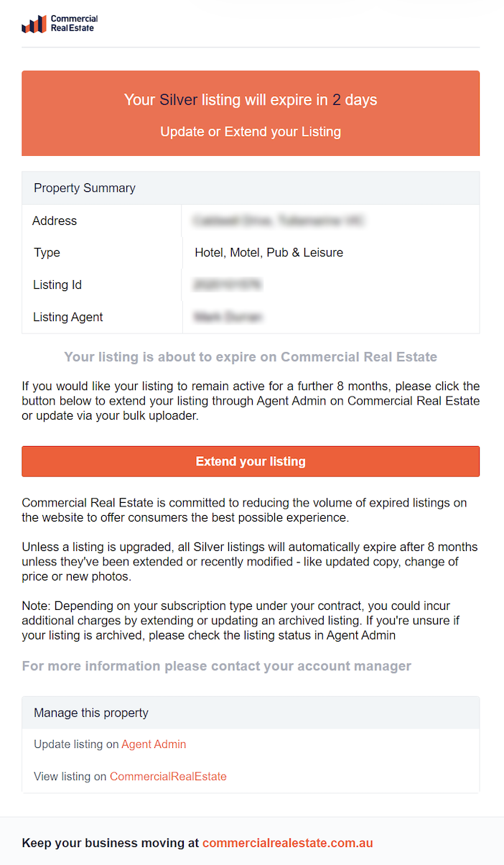The image size is (504, 865).
Task: Click the Listing Agent label
Action: click(x=68, y=317)
